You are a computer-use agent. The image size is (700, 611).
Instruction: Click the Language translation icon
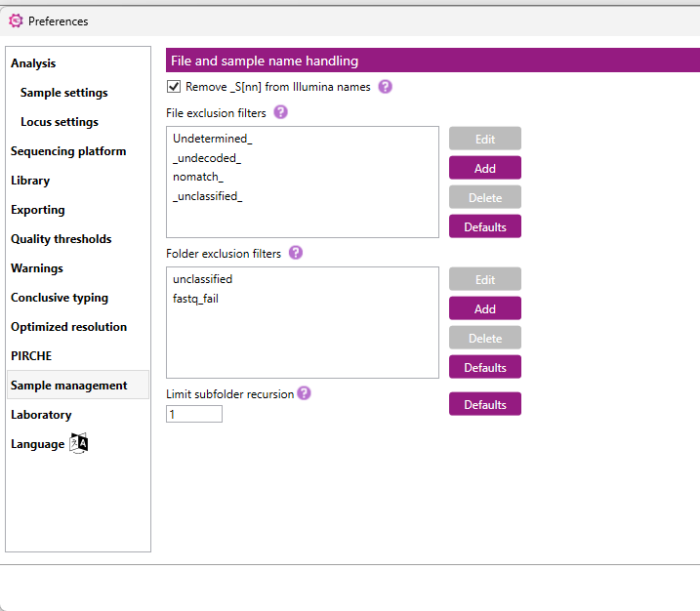79,443
